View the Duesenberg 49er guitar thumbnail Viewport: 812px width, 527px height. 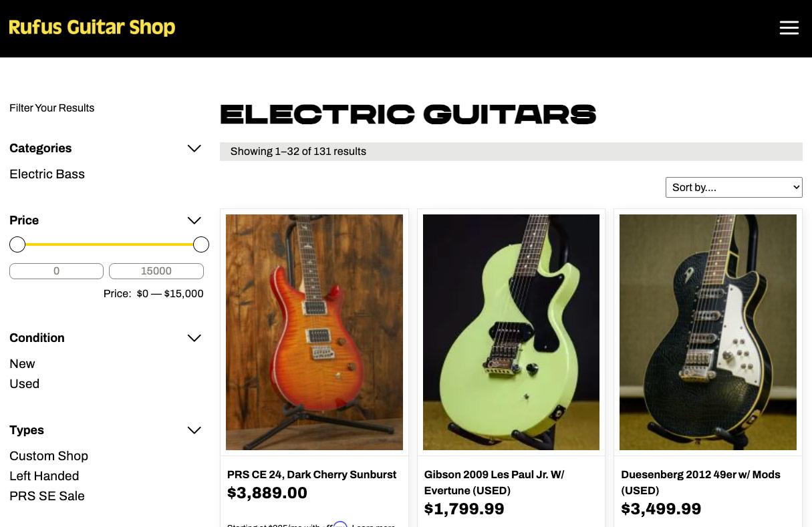[708, 332]
